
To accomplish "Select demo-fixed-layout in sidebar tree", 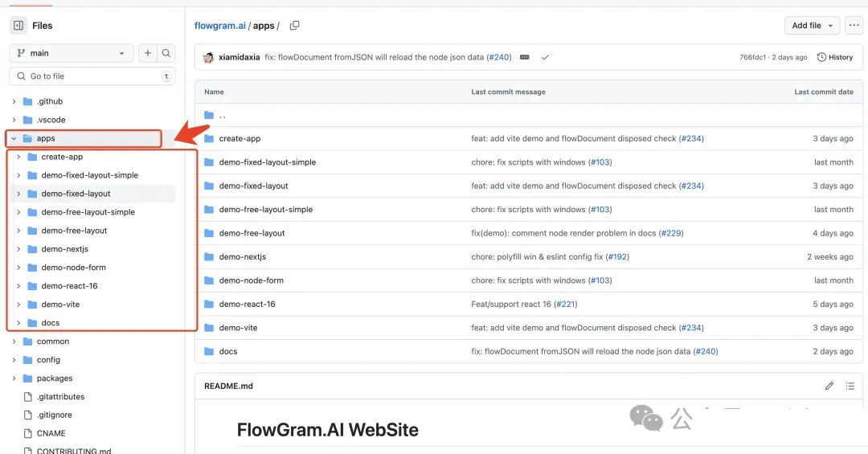I will coord(76,194).
